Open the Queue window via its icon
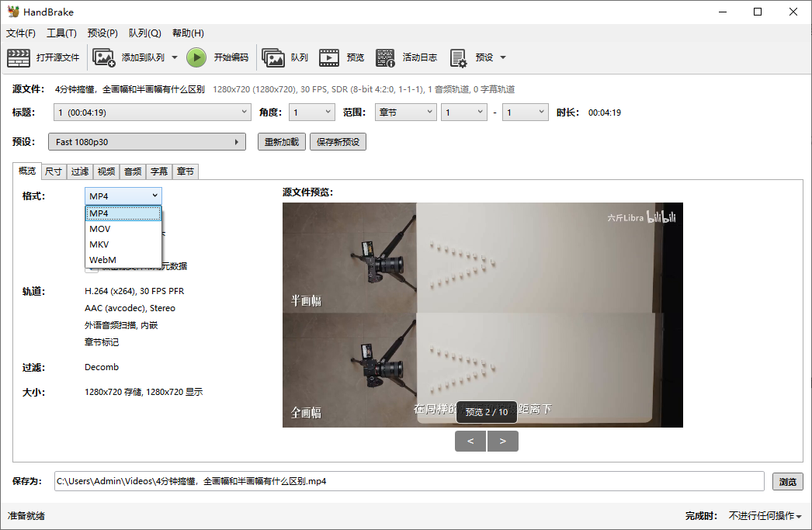This screenshot has width=812, height=530. pos(273,57)
